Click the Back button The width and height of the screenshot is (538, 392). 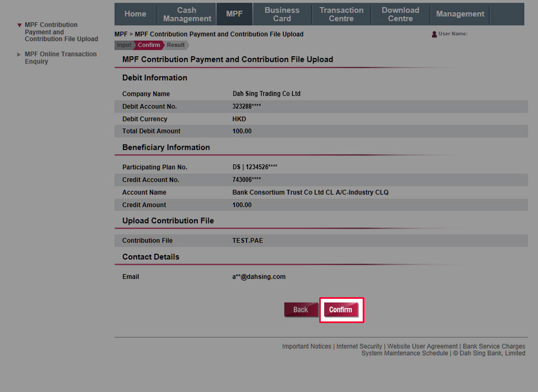pyautogui.click(x=301, y=310)
